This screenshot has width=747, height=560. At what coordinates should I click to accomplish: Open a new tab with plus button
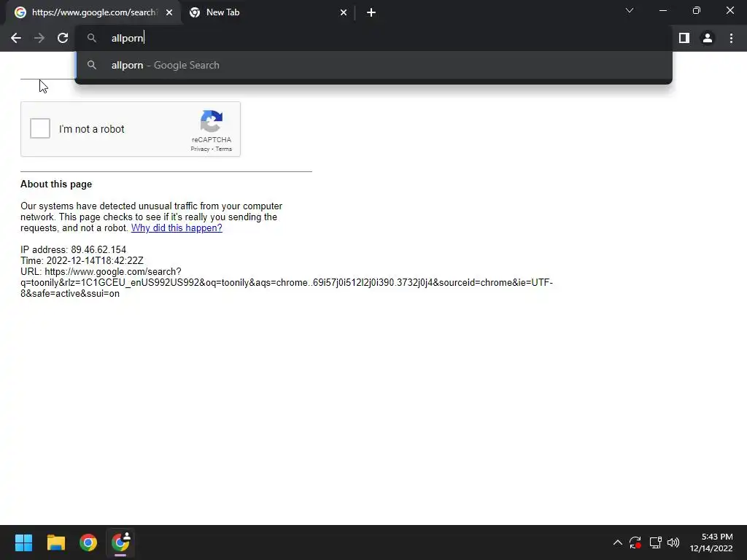pyautogui.click(x=371, y=12)
